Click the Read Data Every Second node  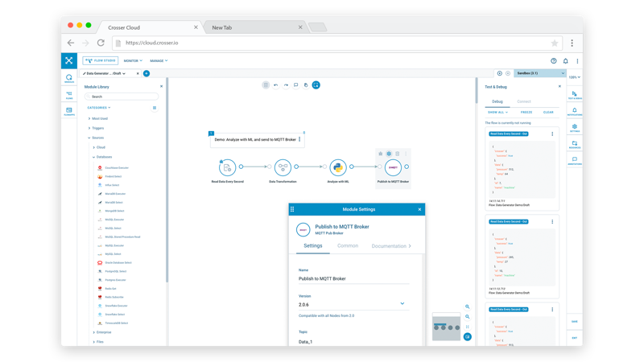(x=227, y=167)
